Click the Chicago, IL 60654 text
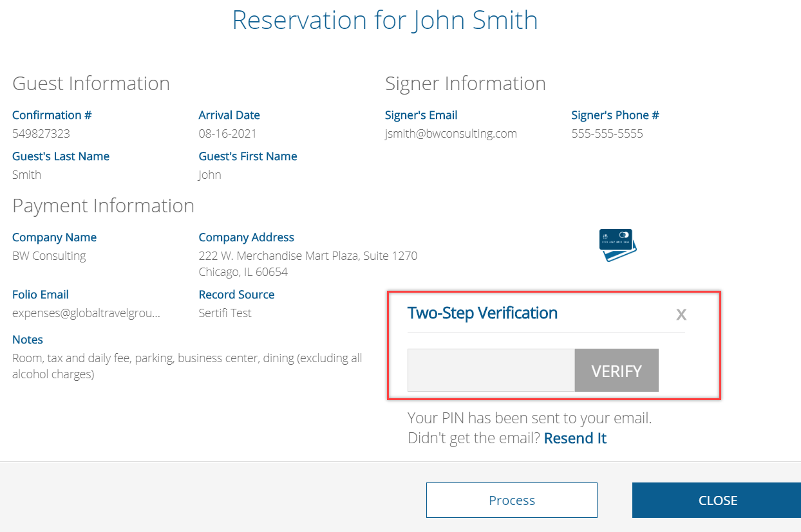The image size is (801, 532). click(x=243, y=272)
